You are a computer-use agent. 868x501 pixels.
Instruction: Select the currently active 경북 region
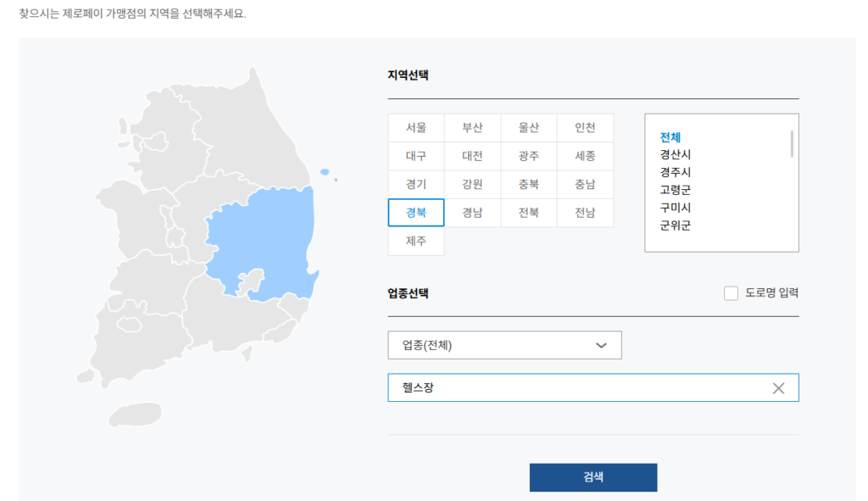click(x=415, y=212)
